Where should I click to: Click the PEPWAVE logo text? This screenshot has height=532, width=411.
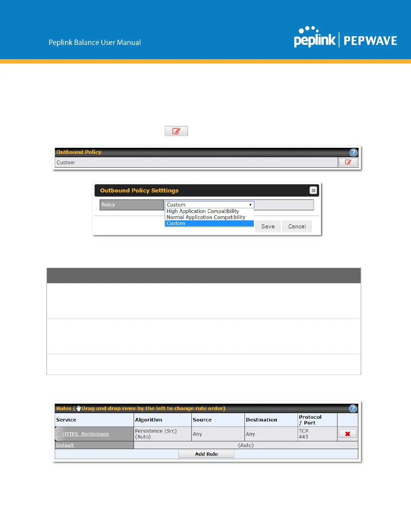pos(370,41)
